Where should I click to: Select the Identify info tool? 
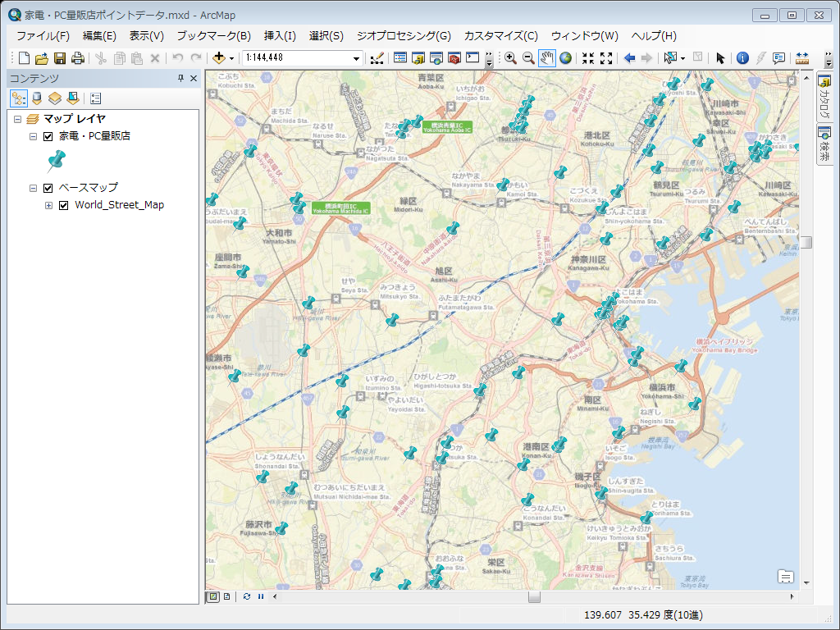(742, 58)
